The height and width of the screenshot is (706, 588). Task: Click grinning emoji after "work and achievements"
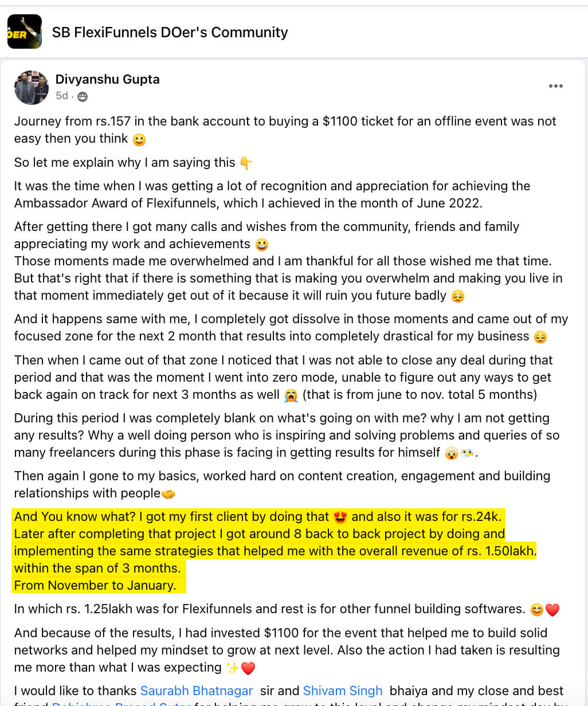click(x=261, y=245)
